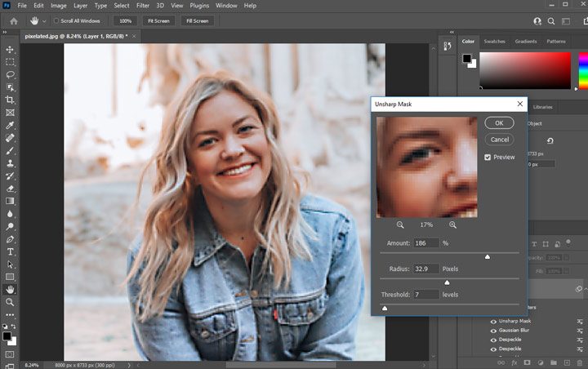
Task: Uncheck the Preview checkbox
Action: point(488,157)
